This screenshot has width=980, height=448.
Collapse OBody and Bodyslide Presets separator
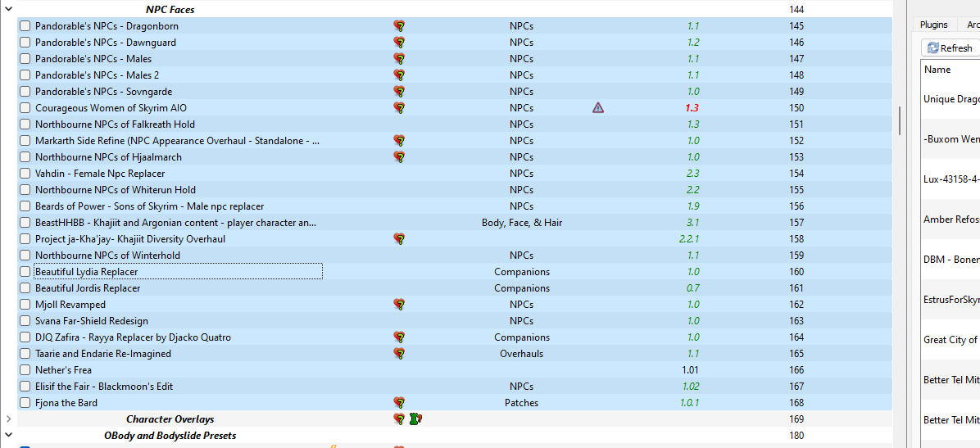(x=9, y=435)
